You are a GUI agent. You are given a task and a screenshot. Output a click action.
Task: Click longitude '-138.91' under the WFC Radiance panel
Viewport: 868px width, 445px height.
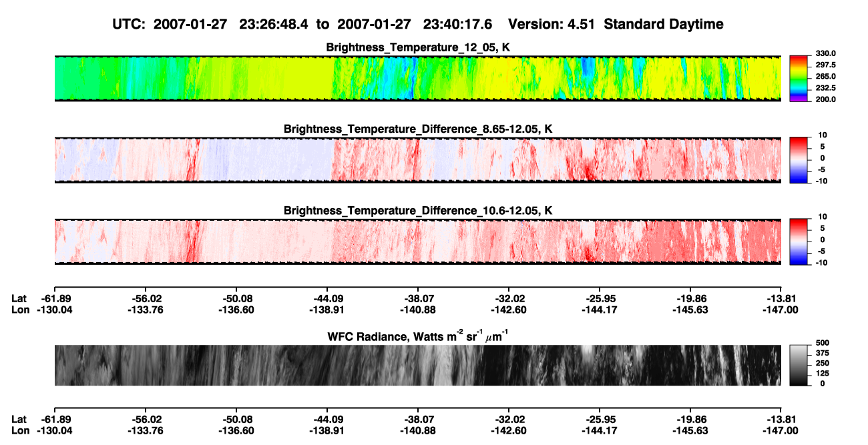[x=327, y=431]
